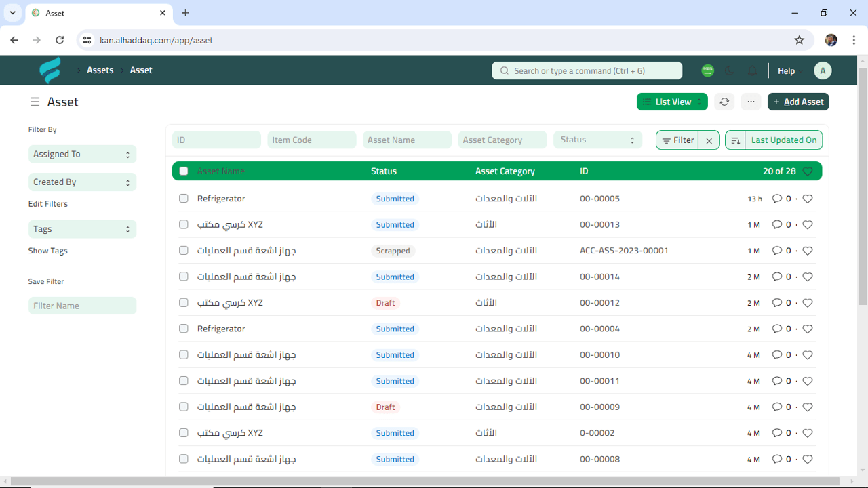Switch to the Asset browser tab
The width and height of the screenshot is (868, 488).
click(99, 13)
